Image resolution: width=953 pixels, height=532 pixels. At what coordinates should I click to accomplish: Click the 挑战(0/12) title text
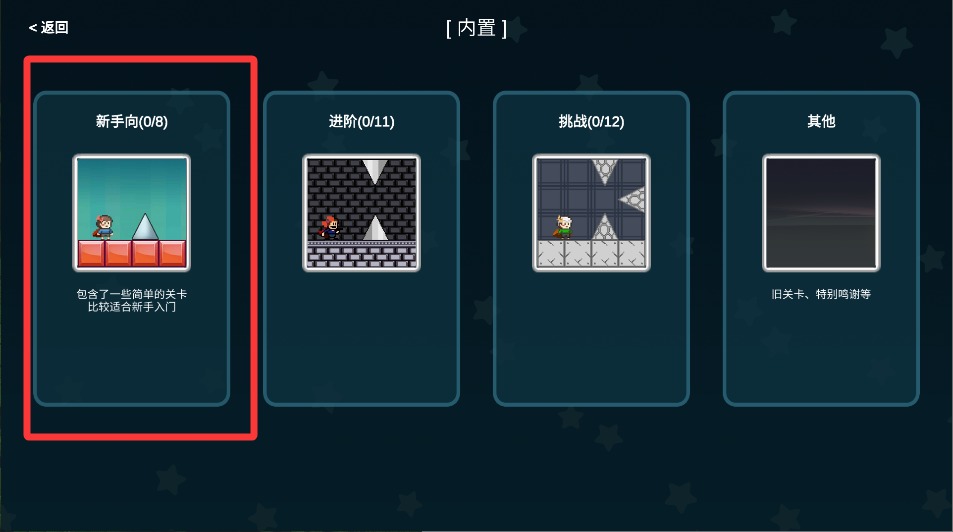(x=591, y=122)
